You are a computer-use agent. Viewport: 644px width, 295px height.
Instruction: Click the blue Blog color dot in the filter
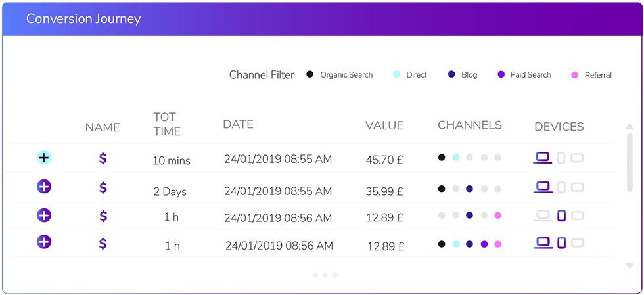click(x=452, y=75)
